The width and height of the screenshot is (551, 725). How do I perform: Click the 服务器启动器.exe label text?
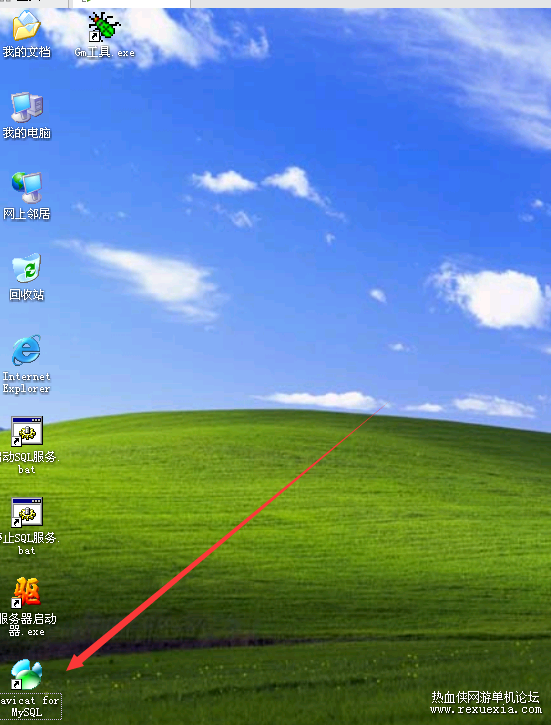28,625
